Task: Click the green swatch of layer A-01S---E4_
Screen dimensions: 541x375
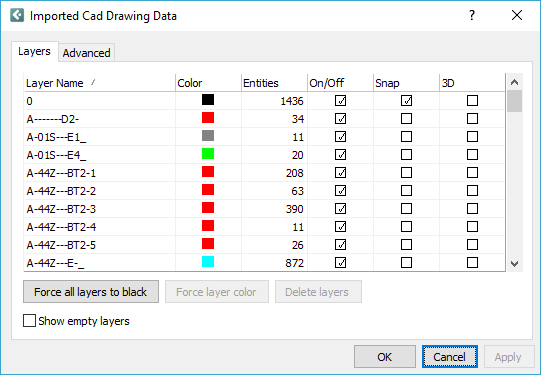Action: click(208, 154)
